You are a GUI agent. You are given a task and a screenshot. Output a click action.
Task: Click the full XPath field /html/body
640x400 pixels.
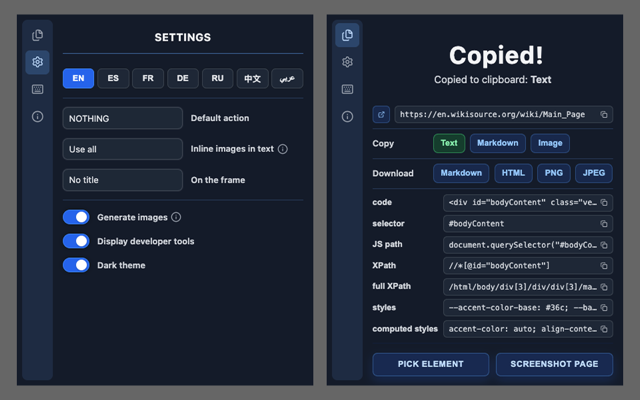[528, 287]
